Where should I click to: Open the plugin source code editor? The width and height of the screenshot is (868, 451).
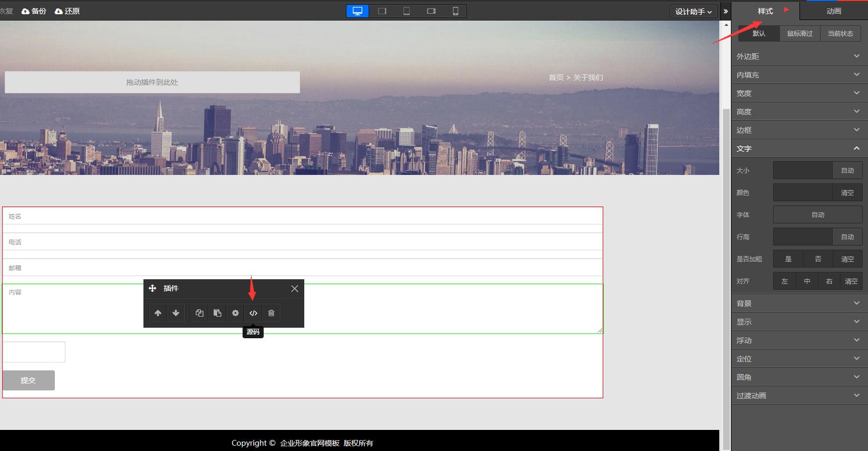(253, 313)
